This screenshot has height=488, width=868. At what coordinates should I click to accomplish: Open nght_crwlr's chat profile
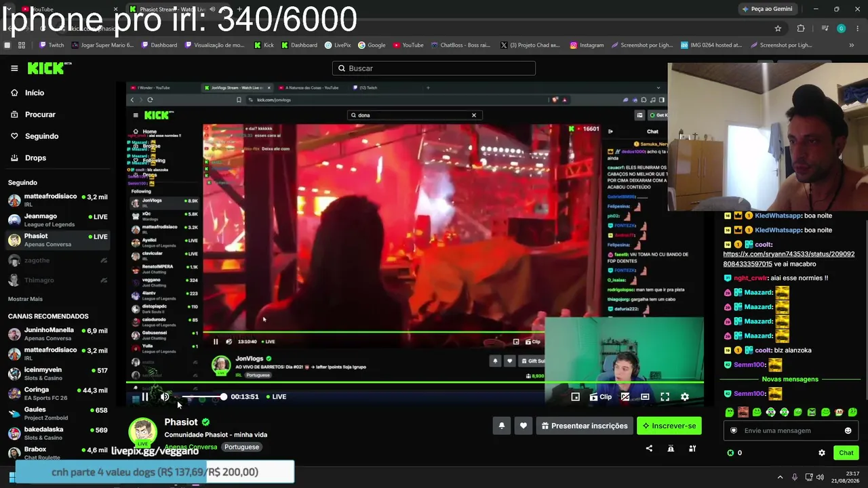tap(752, 278)
